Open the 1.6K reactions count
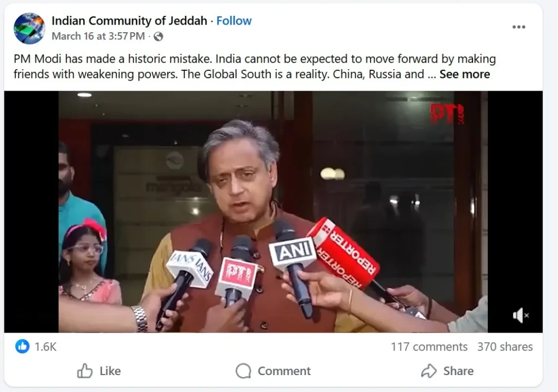The image size is (558, 392). [x=46, y=347]
